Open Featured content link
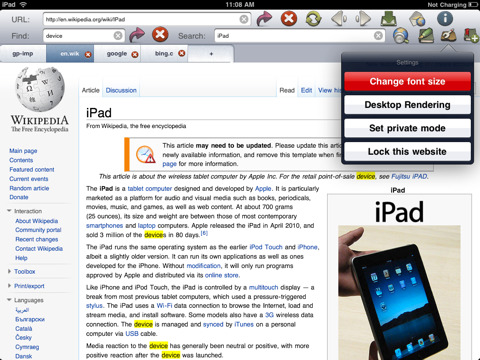The height and width of the screenshot is (360, 480). 32,169
